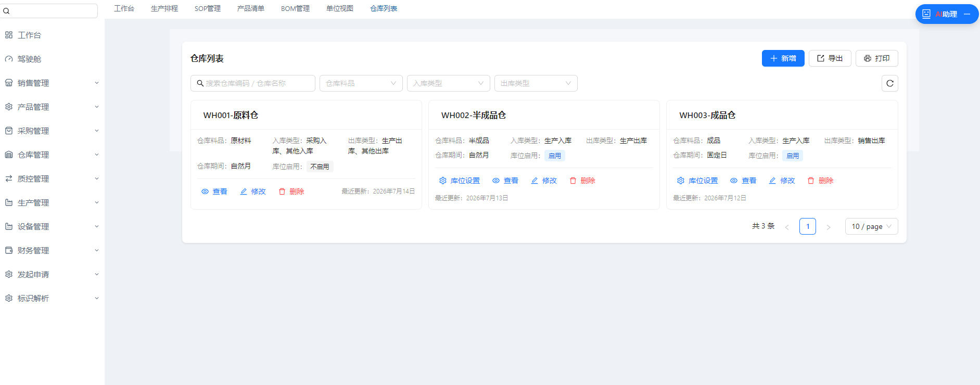Delete the WH002-半成品仓 warehouse
Image resolution: width=980 pixels, height=385 pixels.
click(x=582, y=181)
